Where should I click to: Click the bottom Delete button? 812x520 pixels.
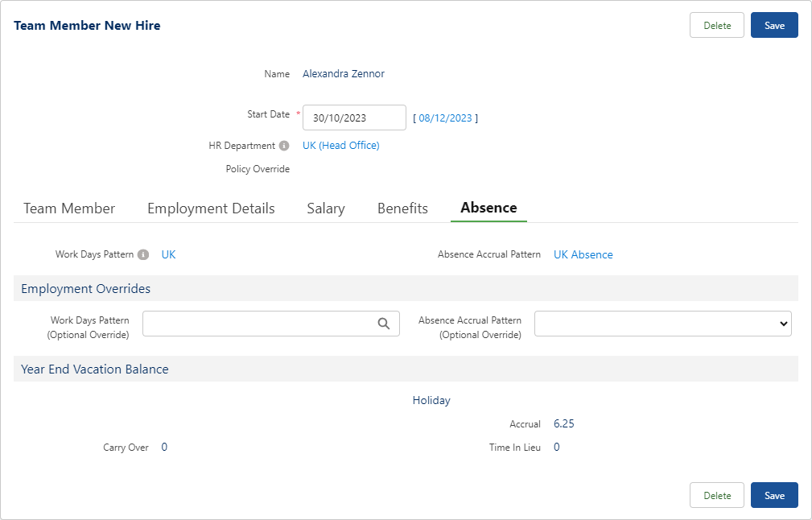(x=717, y=495)
